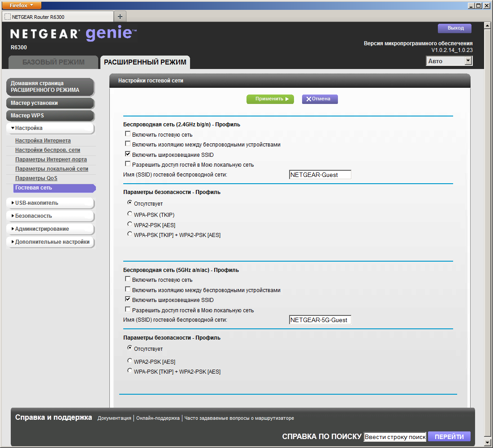
Task: Click the Выход logout button
Action: tap(455, 28)
